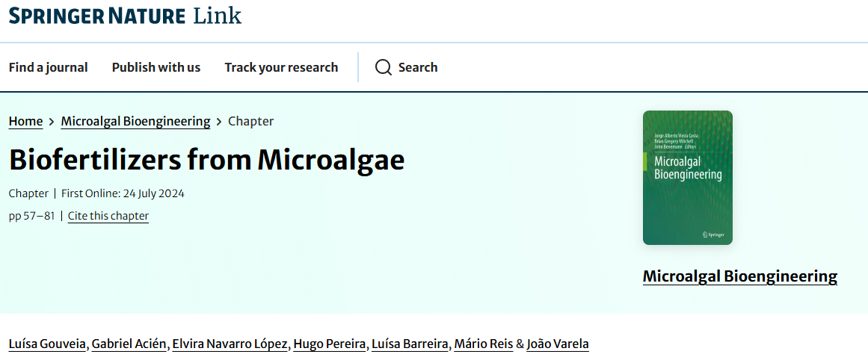This screenshot has height=360, width=868.
Task: View author Mário Reis
Action: tap(483, 344)
